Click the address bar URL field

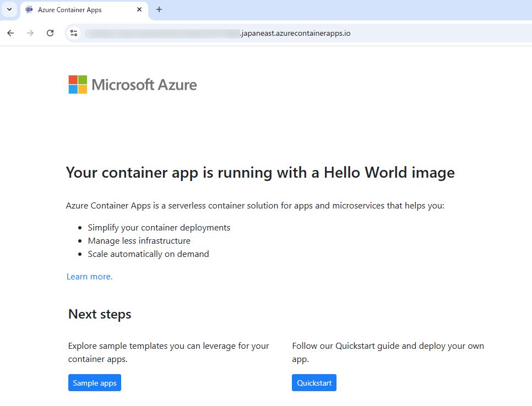pos(298,33)
